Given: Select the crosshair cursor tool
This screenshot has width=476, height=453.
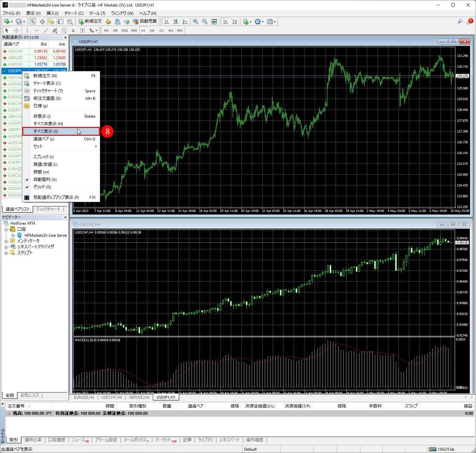Looking at the screenshot, I should pos(16,30).
